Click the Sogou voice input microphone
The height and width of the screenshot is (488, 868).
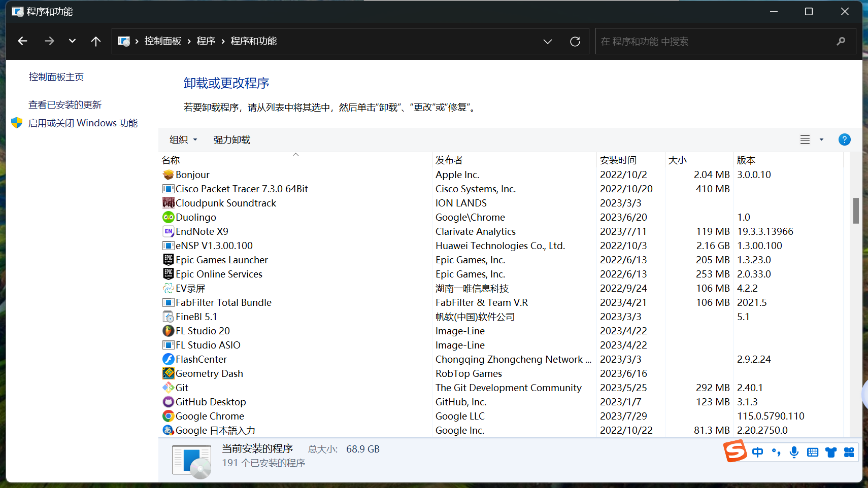794,452
